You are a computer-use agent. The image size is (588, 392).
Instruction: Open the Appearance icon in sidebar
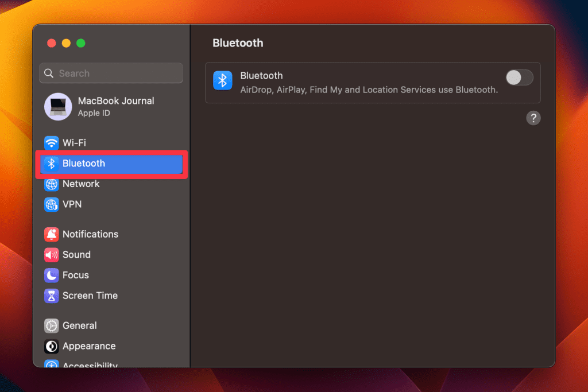coord(51,346)
